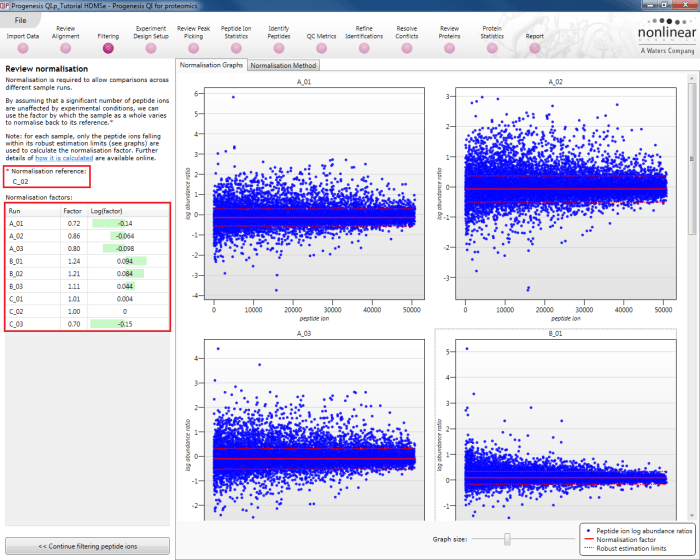Select run C_02 in factors table
Viewport: 700px width, 560px height.
[88, 311]
